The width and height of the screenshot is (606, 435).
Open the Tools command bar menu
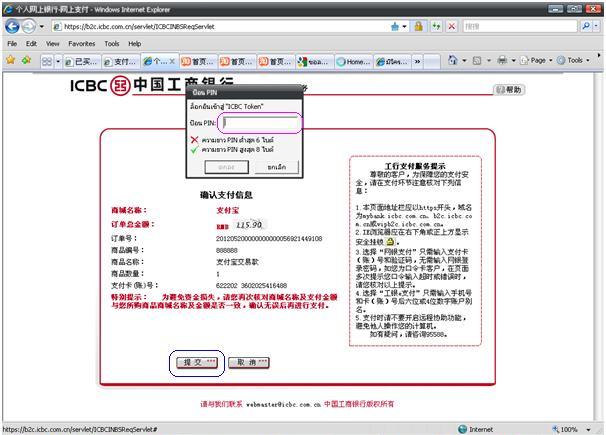tap(573, 60)
